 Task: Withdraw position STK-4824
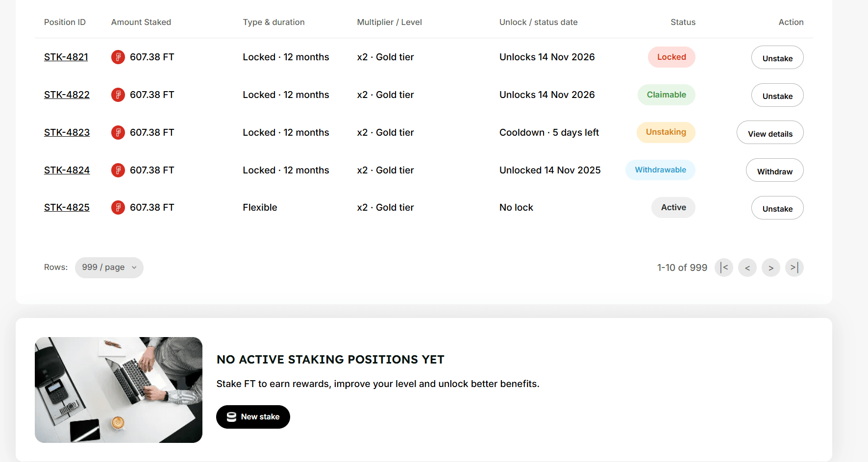click(x=774, y=170)
